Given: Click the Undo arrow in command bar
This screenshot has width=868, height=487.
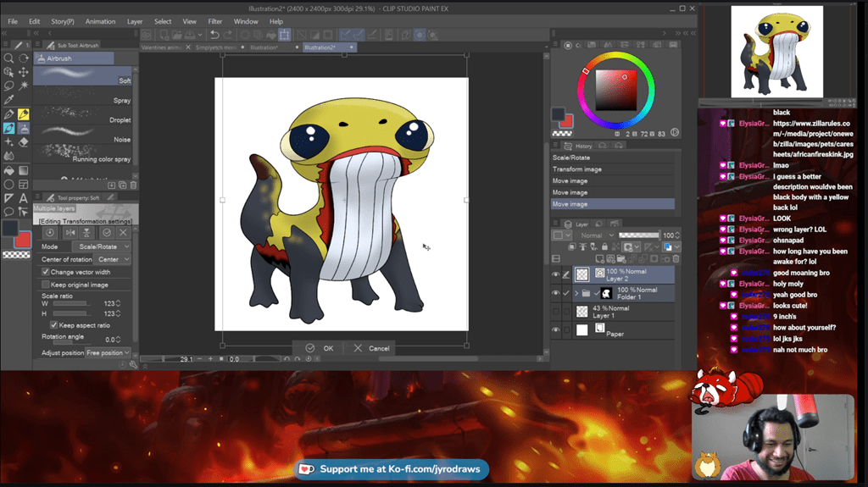Looking at the screenshot, I should point(214,35).
